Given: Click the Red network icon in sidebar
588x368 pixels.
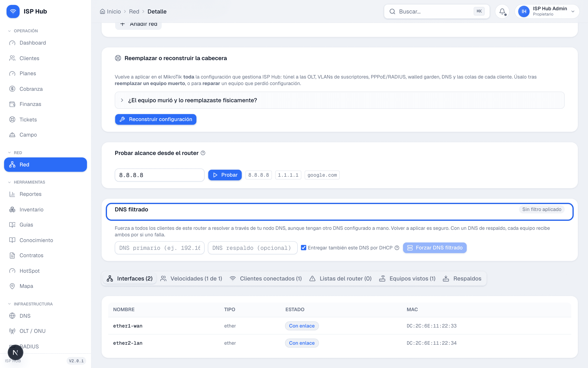Looking at the screenshot, I should click(12, 165).
